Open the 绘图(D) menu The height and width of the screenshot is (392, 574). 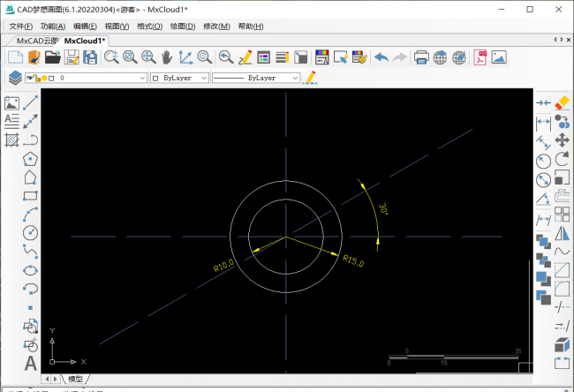pos(183,26)
